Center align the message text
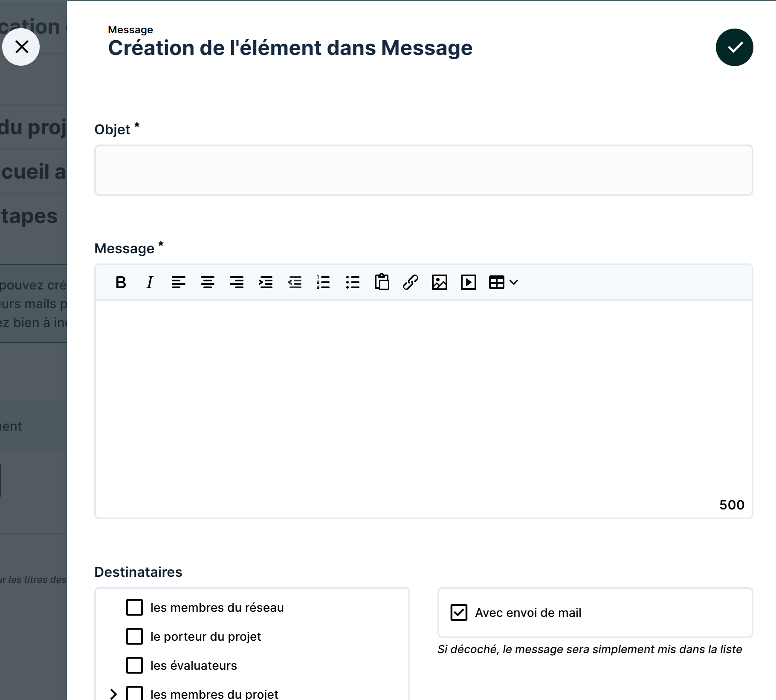776x700 pixels. [208, 282]
